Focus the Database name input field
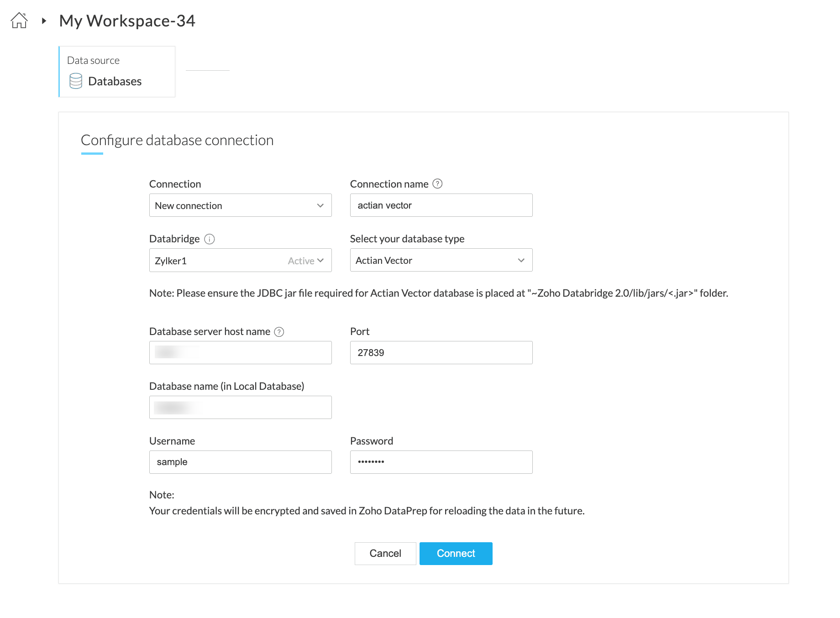The width and height of the screenshot is (840, 618). (240, 408)
